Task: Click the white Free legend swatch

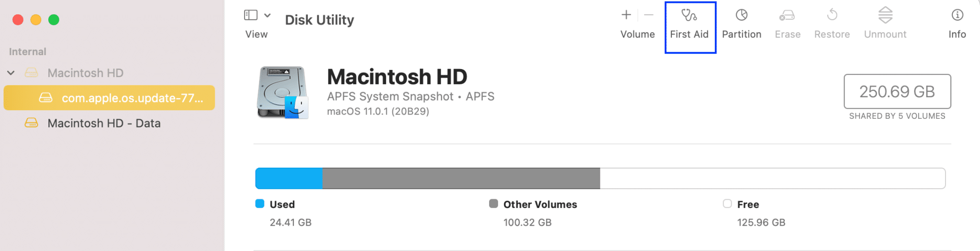Action: pyautogui.click(x=727, y=204)
